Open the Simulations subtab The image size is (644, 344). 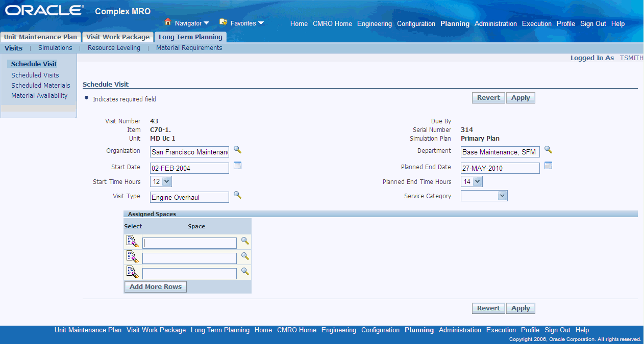coord(55,48)
